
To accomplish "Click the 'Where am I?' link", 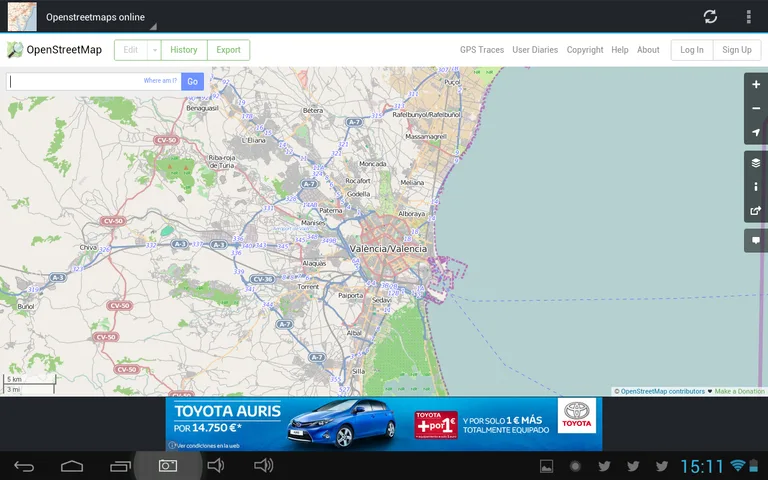I will pos(160,81).
